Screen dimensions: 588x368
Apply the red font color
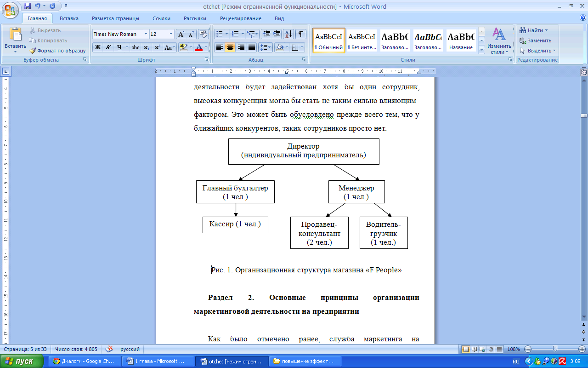click(199, 47)
